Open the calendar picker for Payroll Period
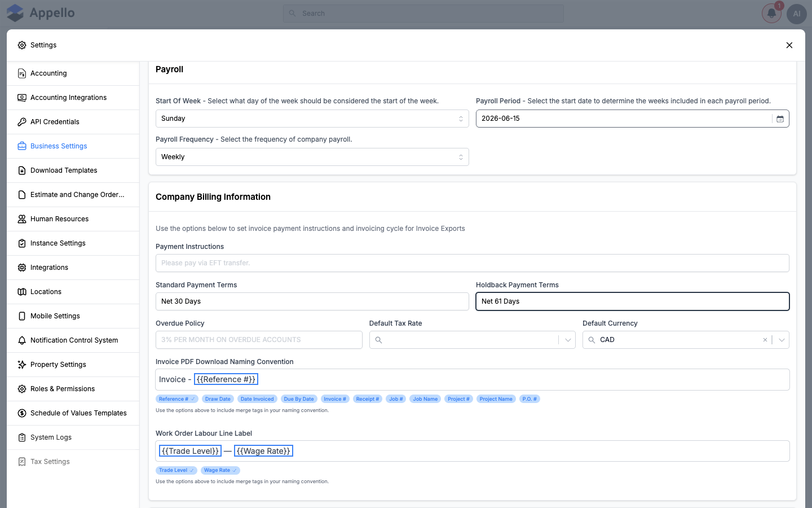 pos(780,119)
